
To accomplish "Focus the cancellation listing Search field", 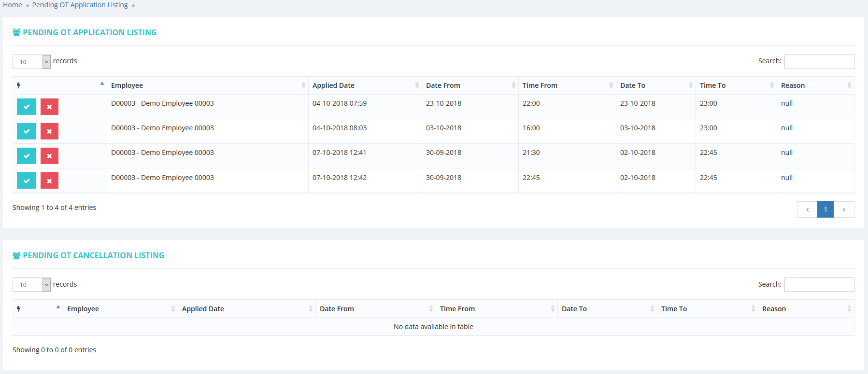I will point(819,285).
